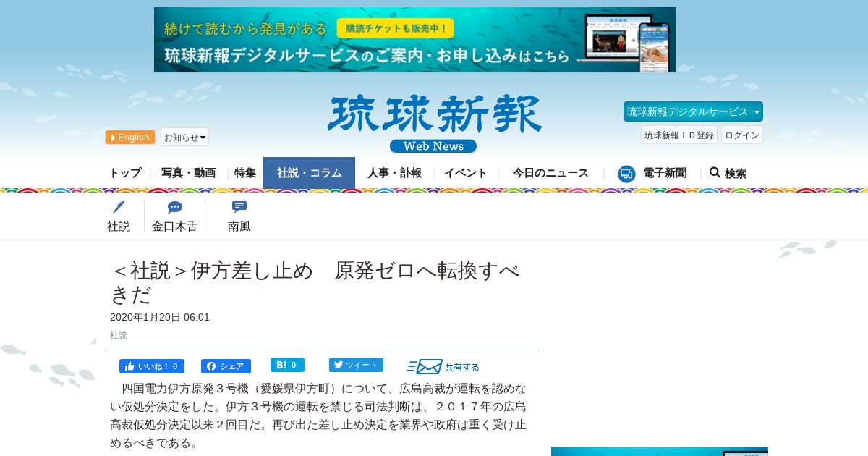Open 人事・訃報 navigation item

[394, 173]
